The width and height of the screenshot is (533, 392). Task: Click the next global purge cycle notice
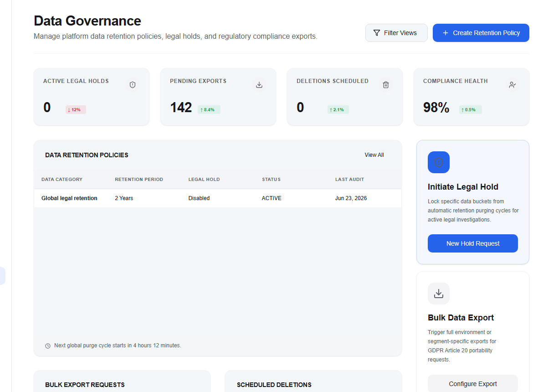pos(117,346)
